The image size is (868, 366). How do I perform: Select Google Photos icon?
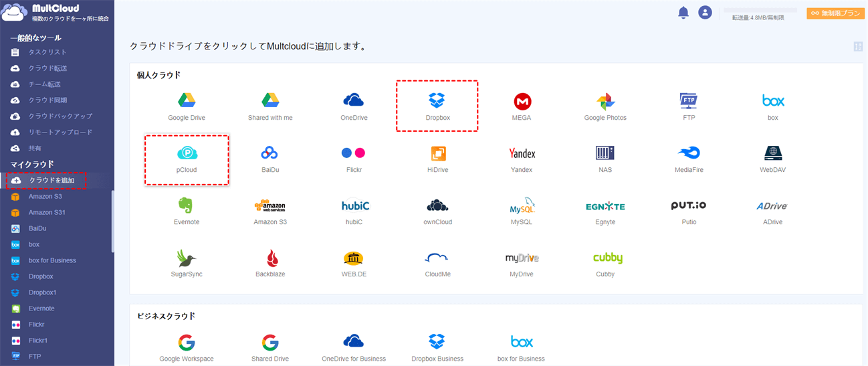point(605,106)
